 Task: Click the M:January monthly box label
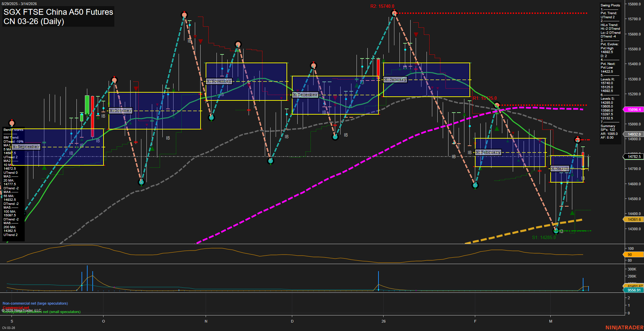pos(395,79)
